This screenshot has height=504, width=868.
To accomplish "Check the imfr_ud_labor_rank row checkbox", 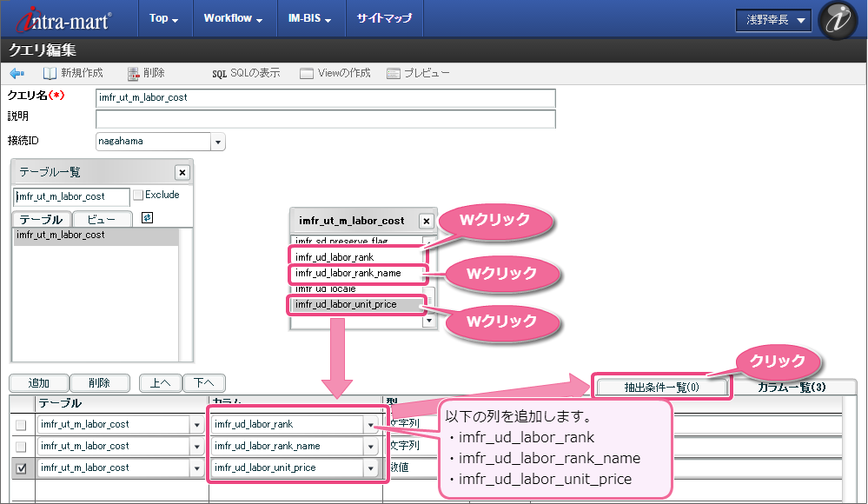I will pos(21,425).
